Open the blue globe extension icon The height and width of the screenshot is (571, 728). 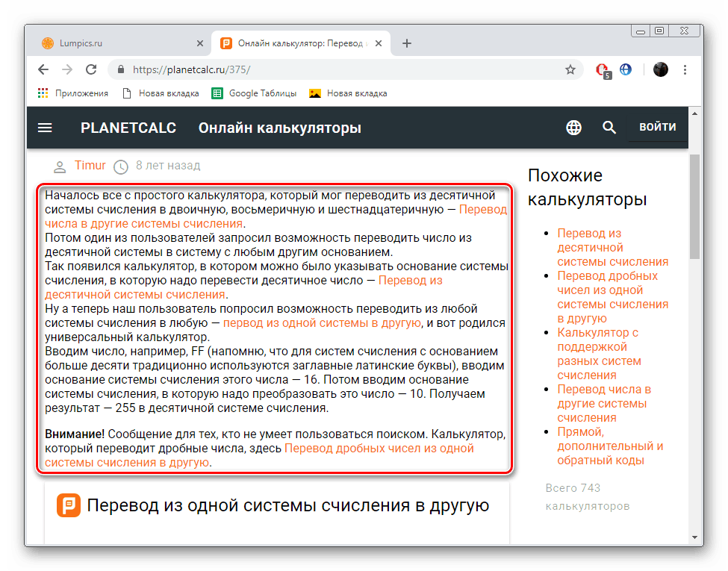pos(626,69)
